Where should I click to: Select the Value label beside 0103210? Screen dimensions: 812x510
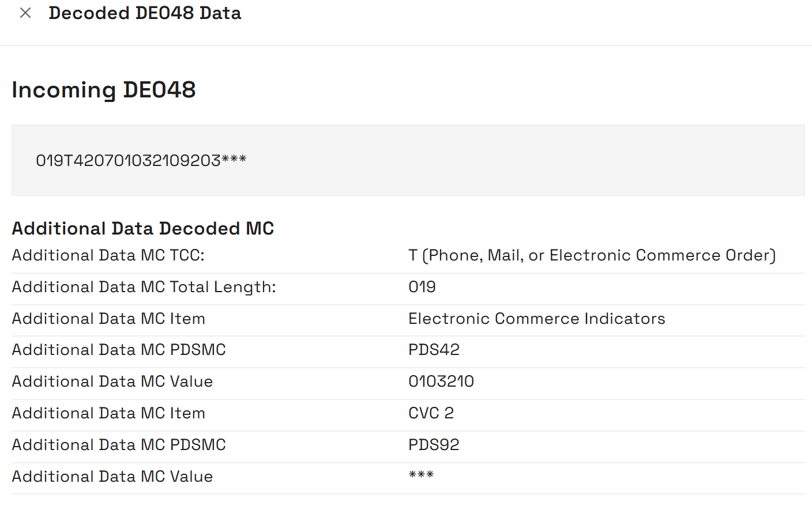click(112, 381)
